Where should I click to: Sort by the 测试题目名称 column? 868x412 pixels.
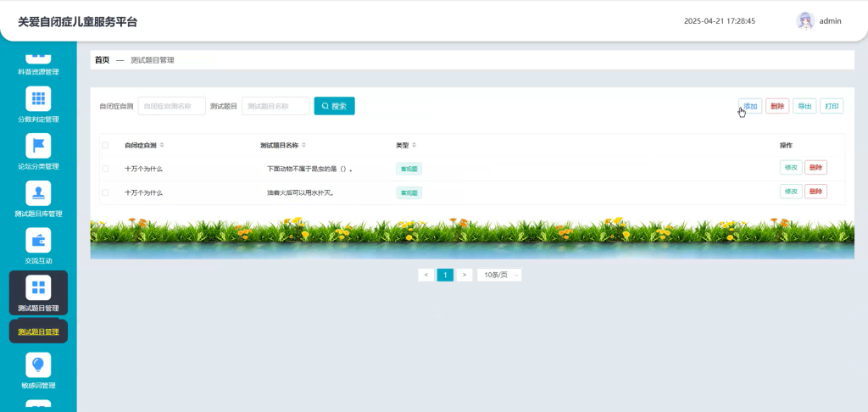click(x=304, y=145)
